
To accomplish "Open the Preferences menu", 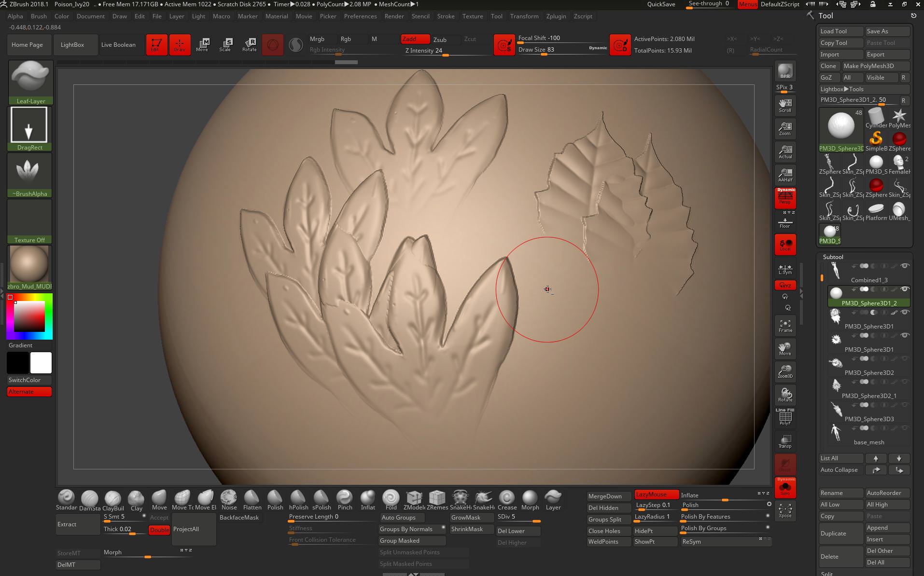I will pyautogui.click(x=360, y=16).
